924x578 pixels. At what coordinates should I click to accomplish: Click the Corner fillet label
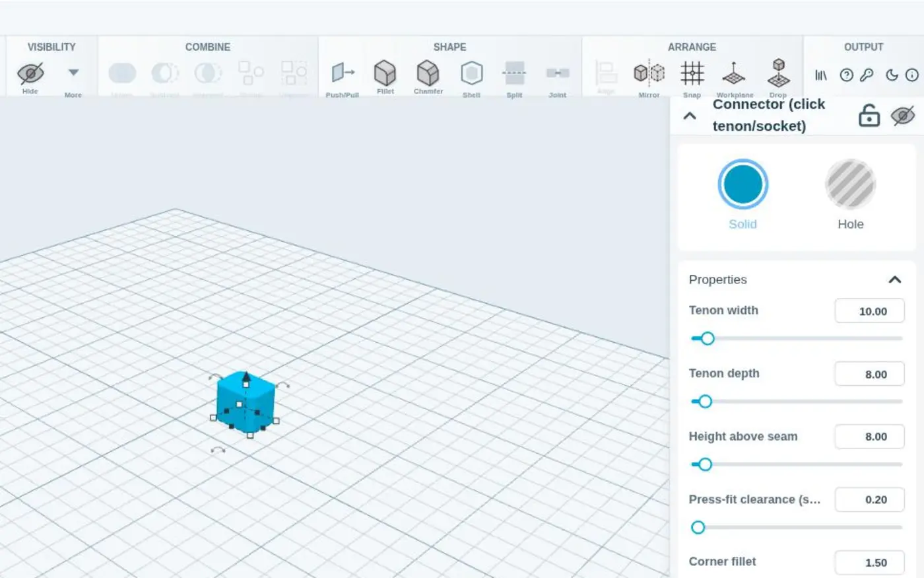click(x=723, y=561)
